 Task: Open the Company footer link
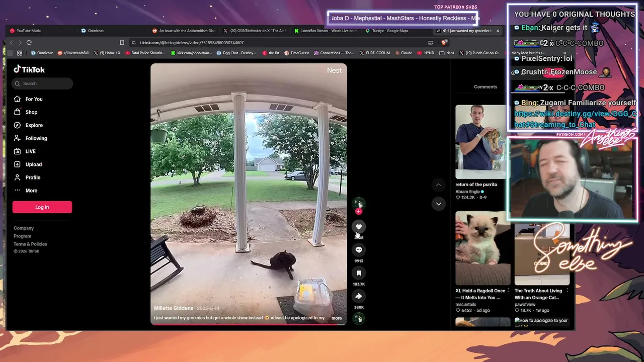24,228
